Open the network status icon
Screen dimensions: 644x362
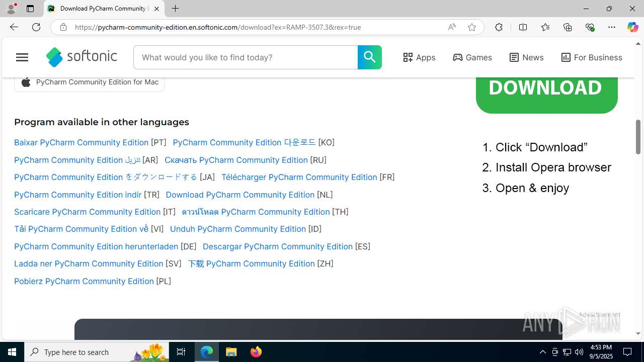coord(567,352)
